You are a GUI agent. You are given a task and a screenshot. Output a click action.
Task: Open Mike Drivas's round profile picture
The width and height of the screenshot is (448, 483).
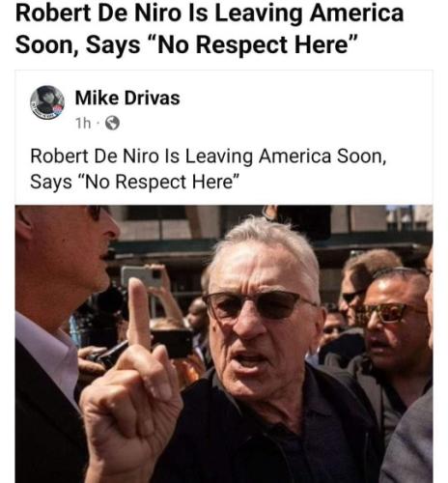pyautogui.click(x=47, y=102)
